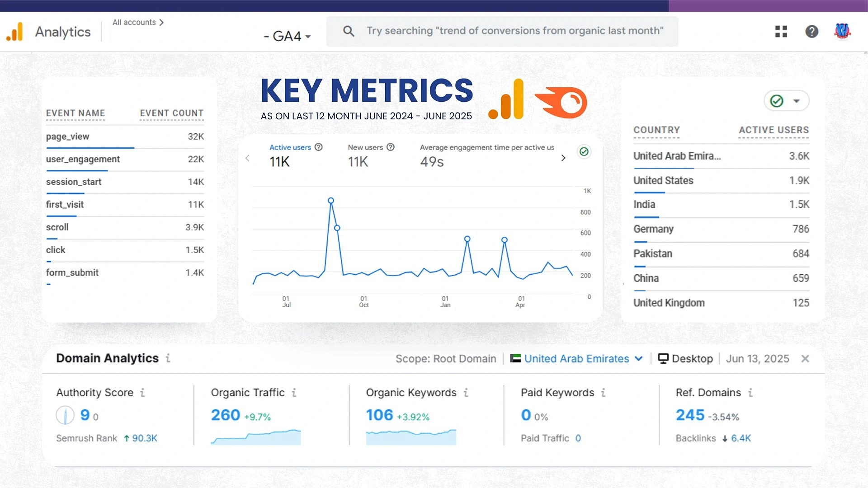Open United Arab Emirates country dropdown
Image resolution: width=868 pixels, height=488 pixels.
click(x=576, y=359)
